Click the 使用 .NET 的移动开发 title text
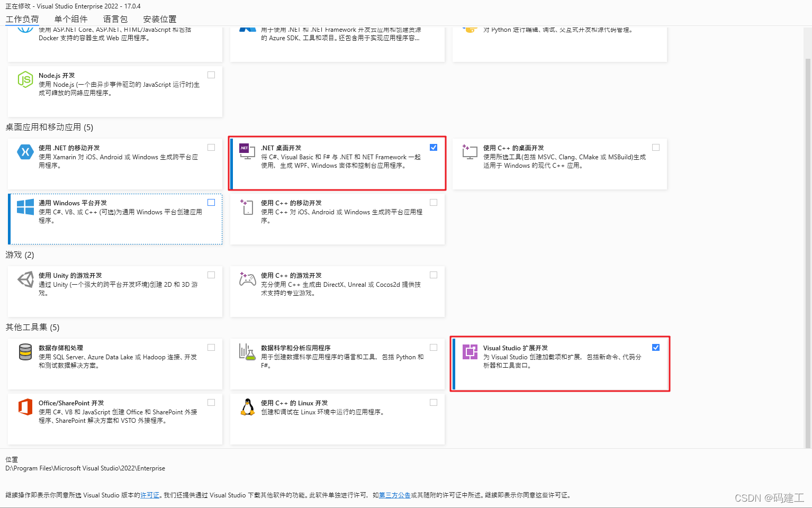Screen dimensions: 812x508 click(69, 148)
